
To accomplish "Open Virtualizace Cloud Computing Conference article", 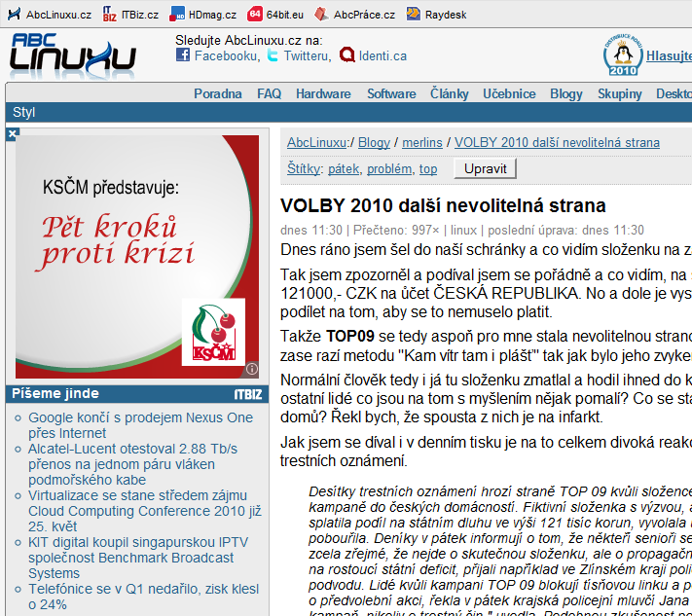I will [145, 511].
